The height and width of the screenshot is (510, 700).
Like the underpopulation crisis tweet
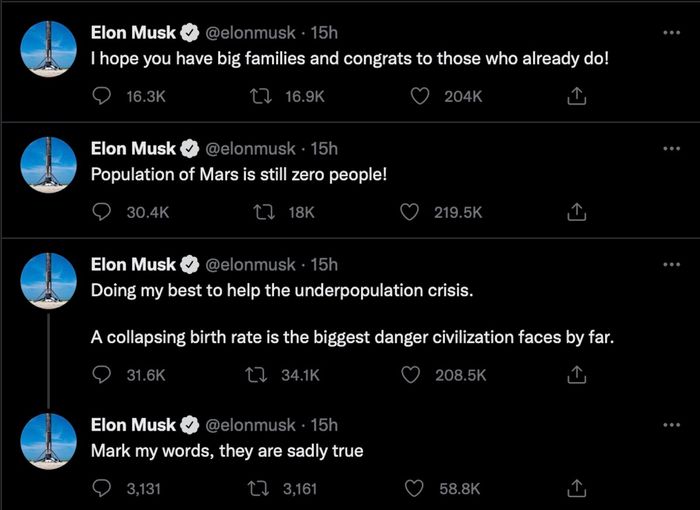pyautogui.click(x=411, y=374)
